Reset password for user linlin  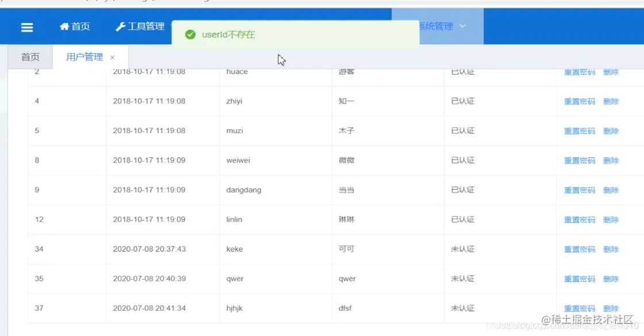click(579, 220)
